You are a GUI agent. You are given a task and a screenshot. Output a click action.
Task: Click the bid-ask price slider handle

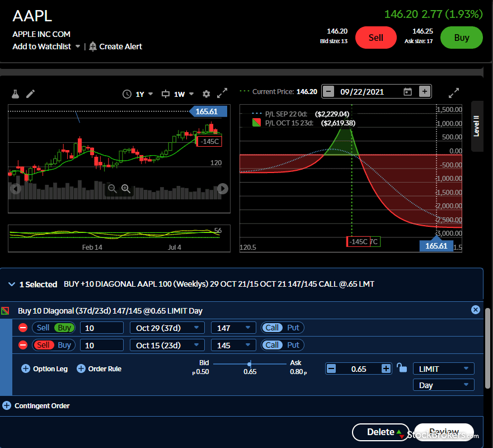[250, 363]
